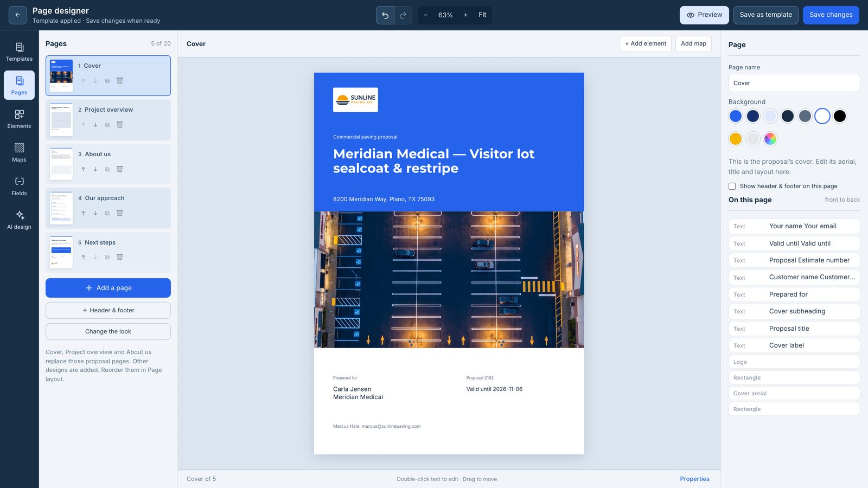868x488 pixels.
Task: Undo the last change
Action: pos(385,15)
